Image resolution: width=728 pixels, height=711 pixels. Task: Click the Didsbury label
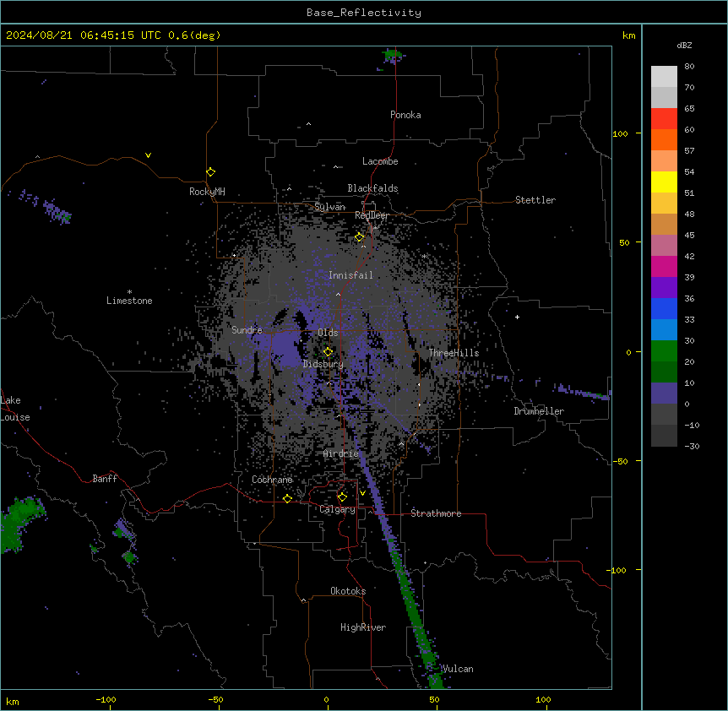(323, 364)
